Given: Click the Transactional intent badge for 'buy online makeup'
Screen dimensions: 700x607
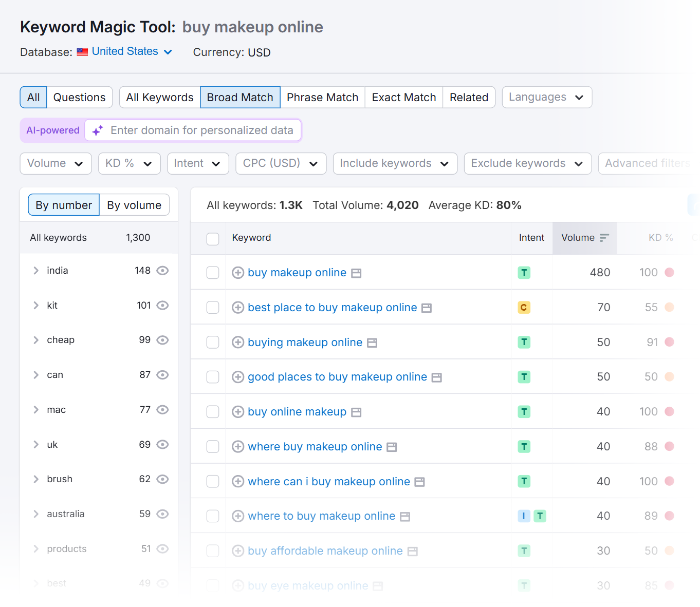Looking at the screenshot, I should [x=524, y=412].
